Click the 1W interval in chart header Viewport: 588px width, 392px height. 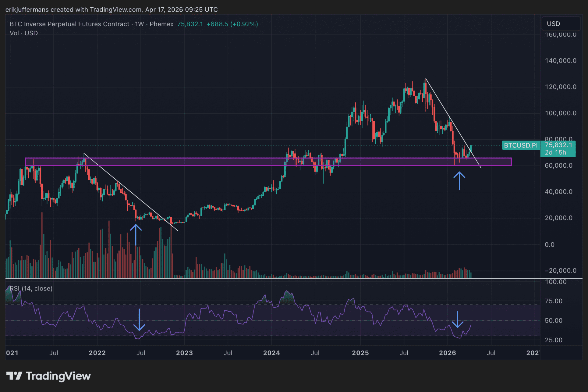click(139, 24)
